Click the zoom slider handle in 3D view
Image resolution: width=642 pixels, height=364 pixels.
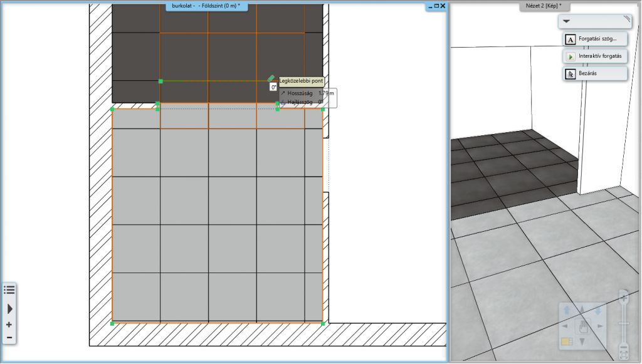pyautogui.click(x=624, y=323)
